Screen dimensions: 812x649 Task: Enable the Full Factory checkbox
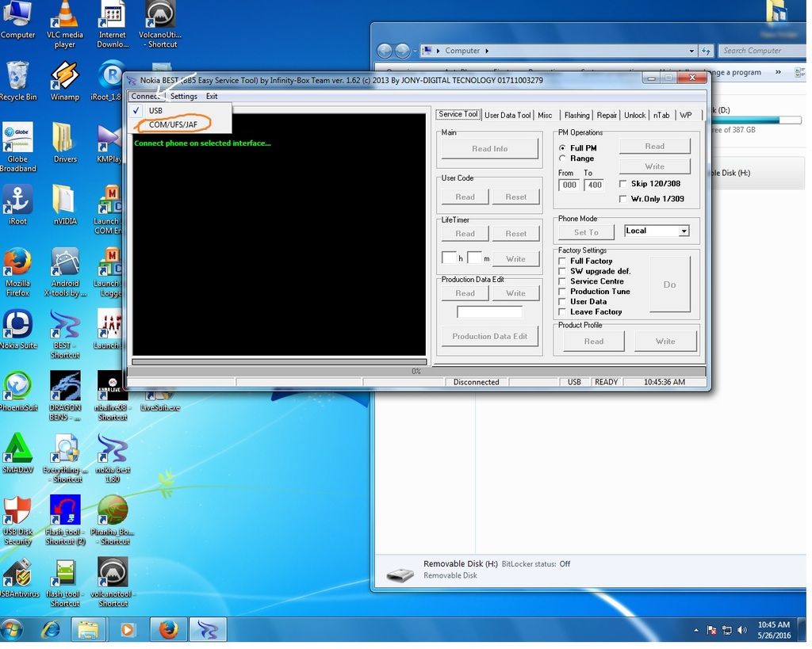(562, 261)
